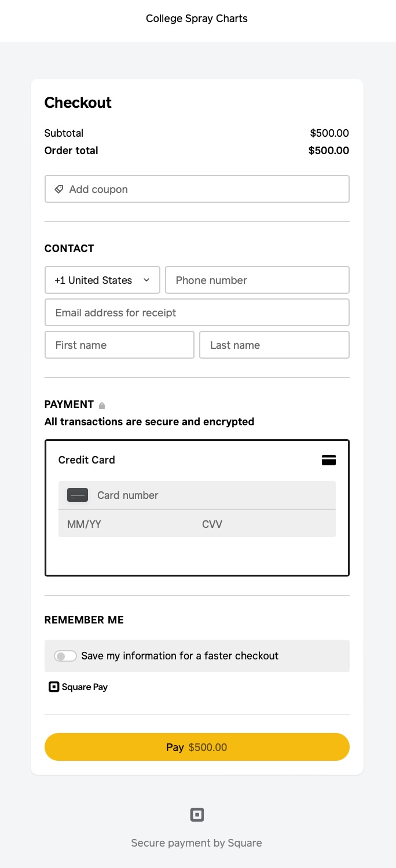Image resolution: width=396 pixels, height=868 pixels.
Task: Click the credit card icon at right
Action: 329,460
